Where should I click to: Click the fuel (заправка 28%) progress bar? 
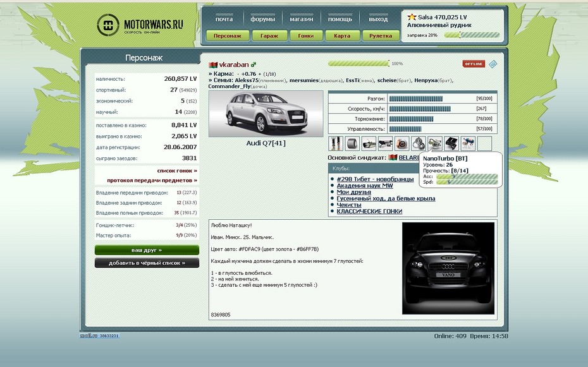click(x=472, y=35)
